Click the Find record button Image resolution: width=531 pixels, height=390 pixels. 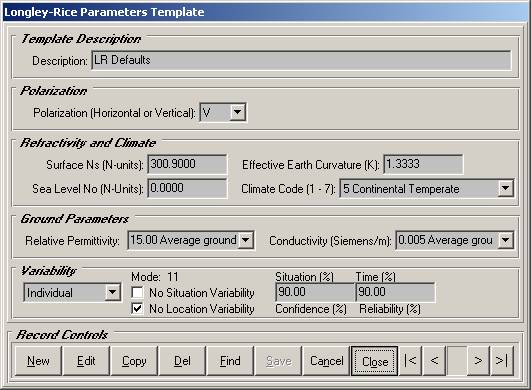pos(230,361)
